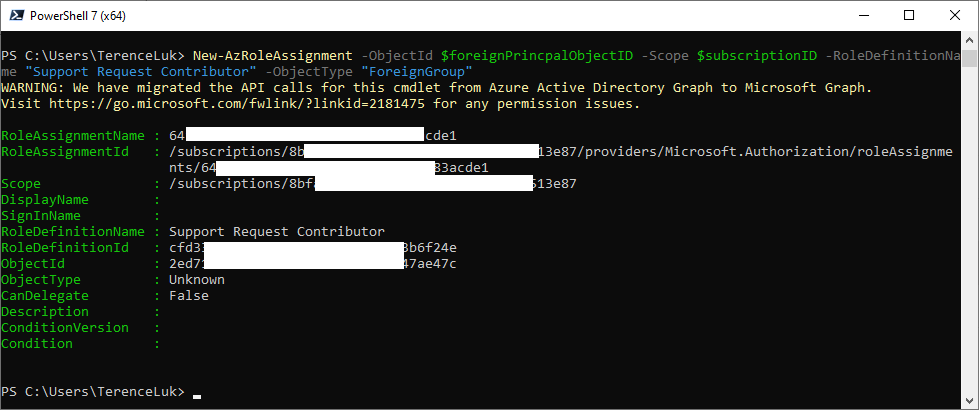This screenshot has height=410, width=979.
Task: Close the PowerShell 7 window
Action: pyautogui.click(x=955, y=16)
